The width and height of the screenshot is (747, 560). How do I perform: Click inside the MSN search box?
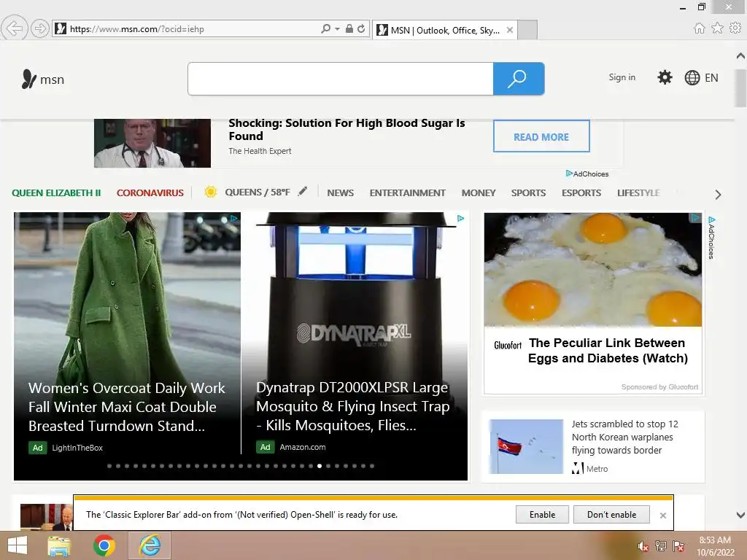point(341,79)
